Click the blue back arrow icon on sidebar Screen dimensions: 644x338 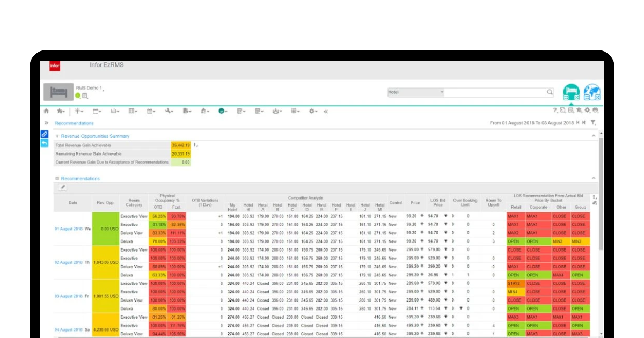[x=45, y=143]
